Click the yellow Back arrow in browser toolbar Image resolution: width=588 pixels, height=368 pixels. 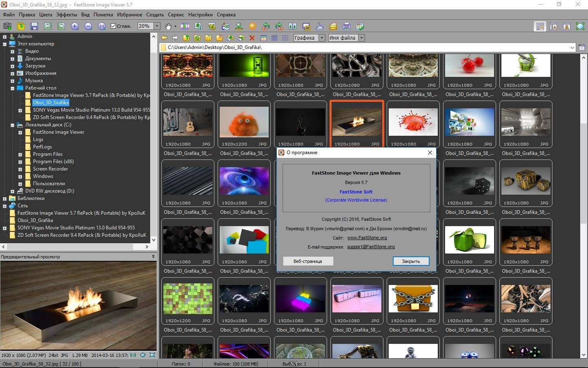(x=164, y=38)
